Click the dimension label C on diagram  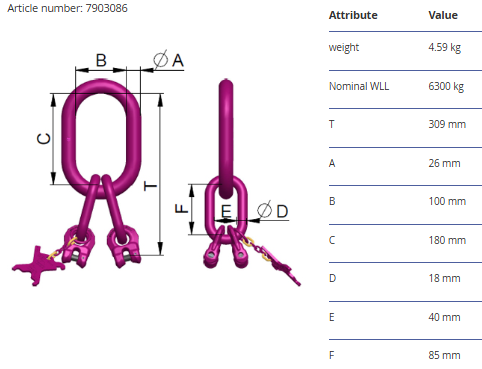43,139
